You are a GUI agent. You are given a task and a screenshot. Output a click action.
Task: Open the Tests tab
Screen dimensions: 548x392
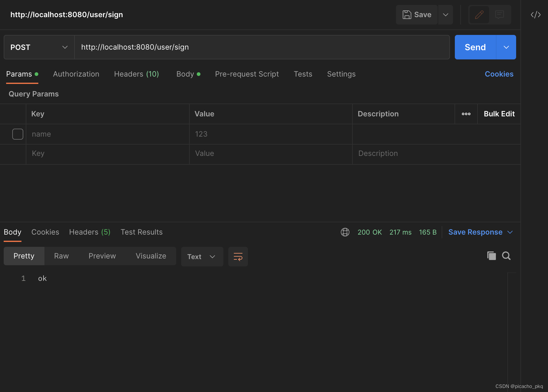(303, 74)
